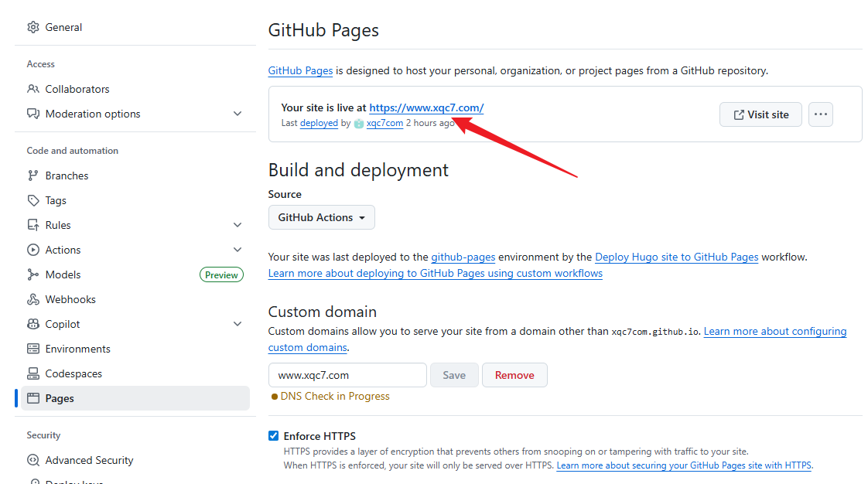This screenshot has height=484, width=868.
Task: Select the Pages settings menu item
Action: click(x=60, y=398)
